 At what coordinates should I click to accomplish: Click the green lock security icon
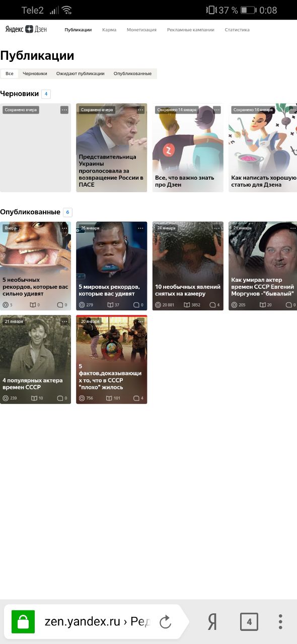click(23, 622)
